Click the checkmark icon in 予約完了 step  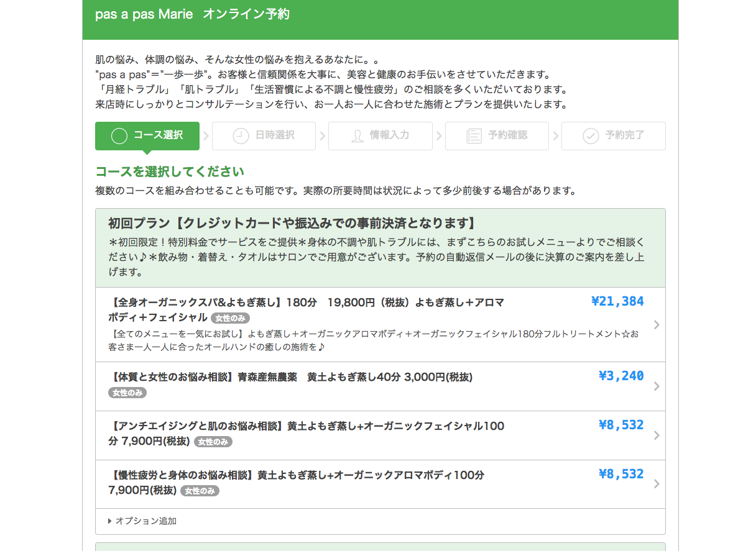[x=591, y=136]
